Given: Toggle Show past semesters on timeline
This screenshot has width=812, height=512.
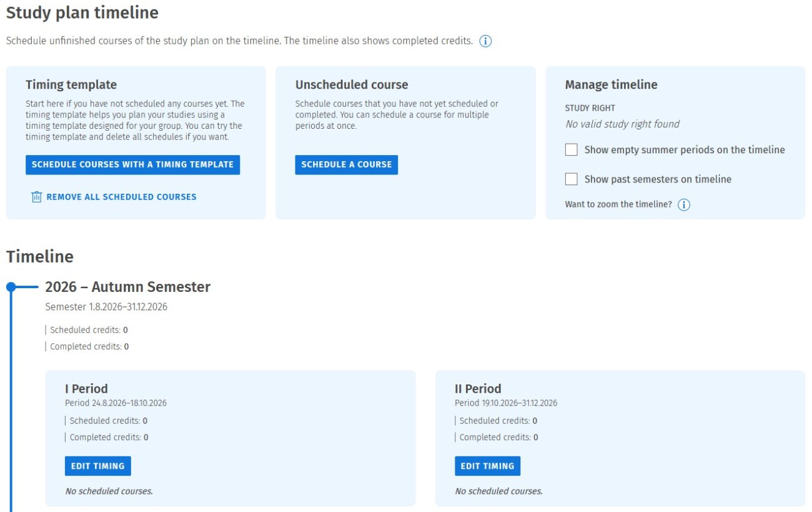Looking at the screenshot, I should click(x=571, y=179).
